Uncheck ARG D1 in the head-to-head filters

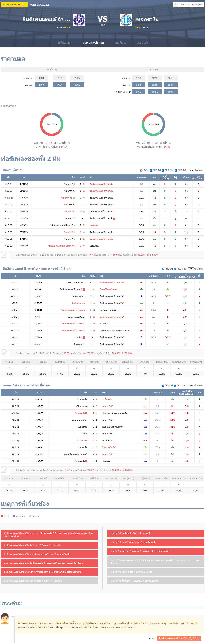pos(151,171)
